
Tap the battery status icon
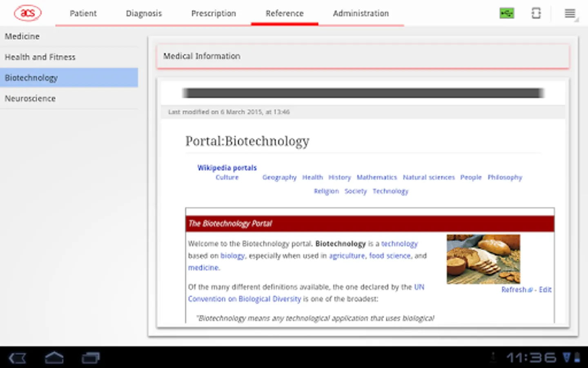pyautogui.click(x=577, y=358)
